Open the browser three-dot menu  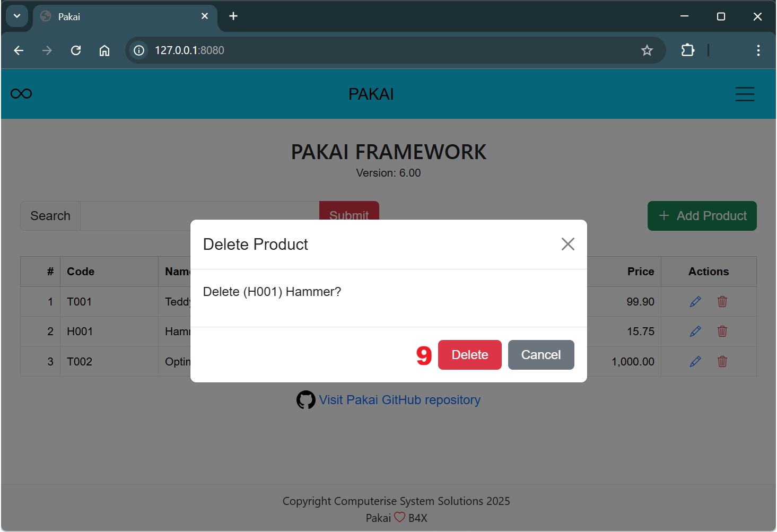(x=758, y=50)
